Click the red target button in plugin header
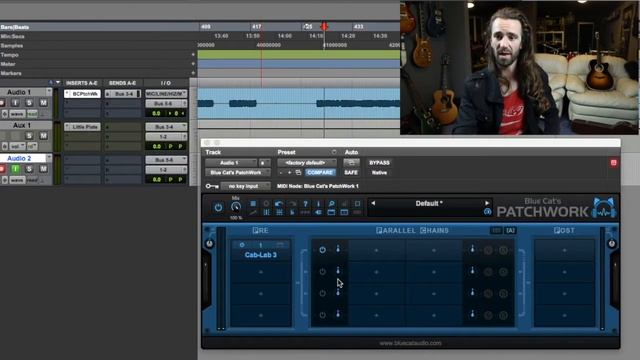Screen dimensions: 640x360 pos(613,163)
